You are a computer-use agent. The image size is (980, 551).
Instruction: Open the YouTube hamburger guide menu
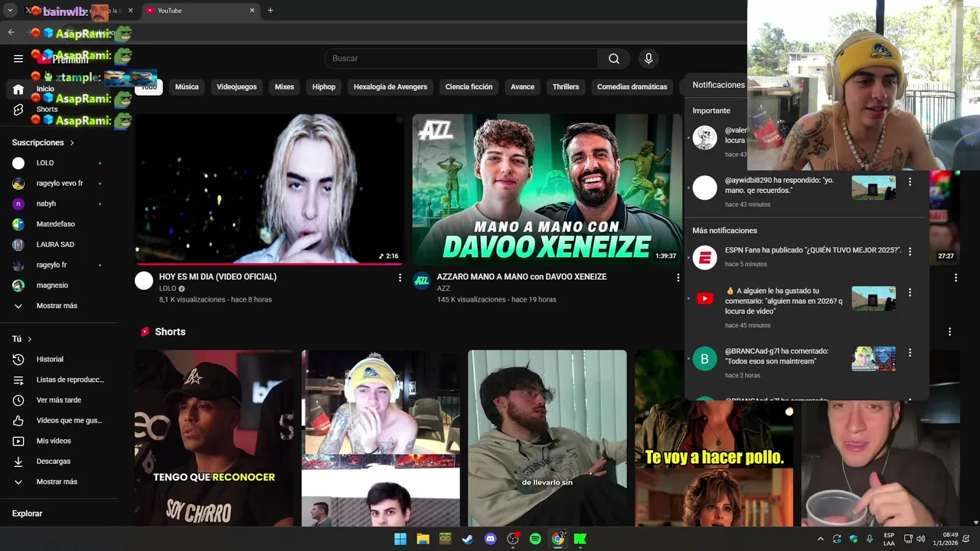tap(18, 58)
